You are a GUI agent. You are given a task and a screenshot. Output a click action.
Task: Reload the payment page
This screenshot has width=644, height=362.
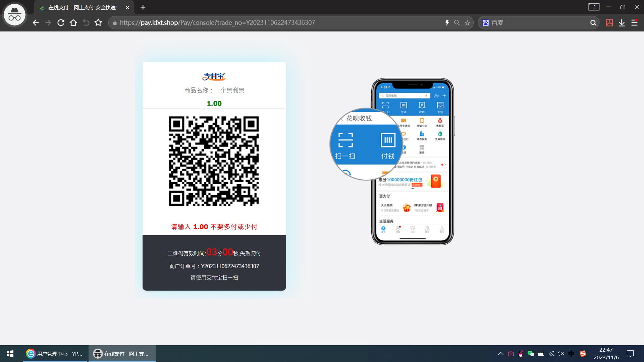[61, 23]
